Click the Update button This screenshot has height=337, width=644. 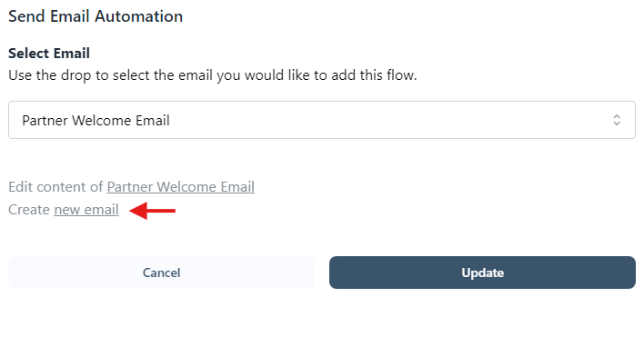pyautogui.click(x=482, y=273)
